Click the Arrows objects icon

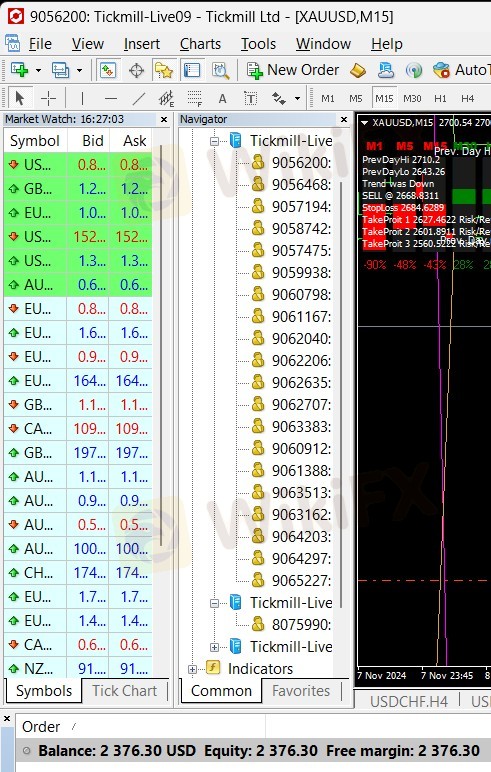pos(279,98)
